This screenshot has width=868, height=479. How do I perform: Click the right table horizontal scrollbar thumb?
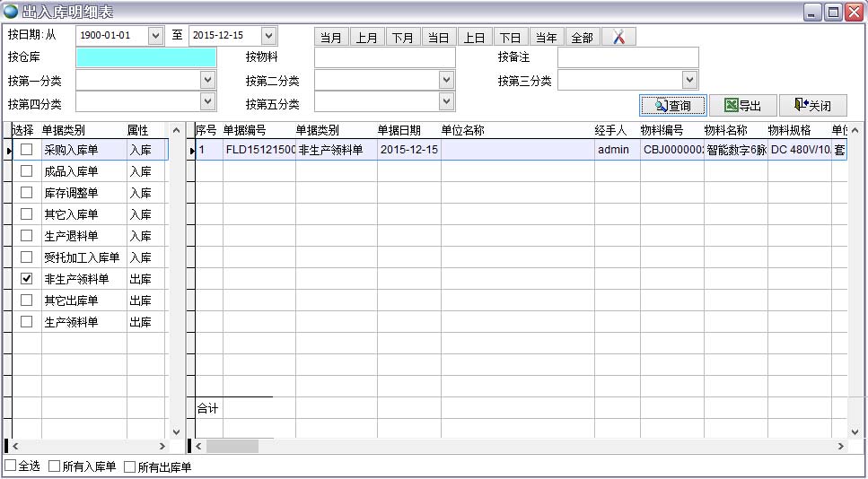coord(232,446)
